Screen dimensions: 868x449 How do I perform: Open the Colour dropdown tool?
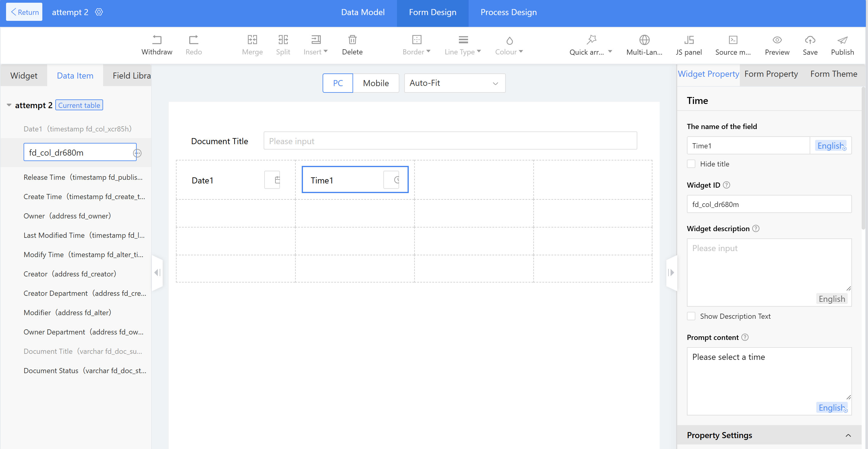pyautogui.click(x=509, y=45)
